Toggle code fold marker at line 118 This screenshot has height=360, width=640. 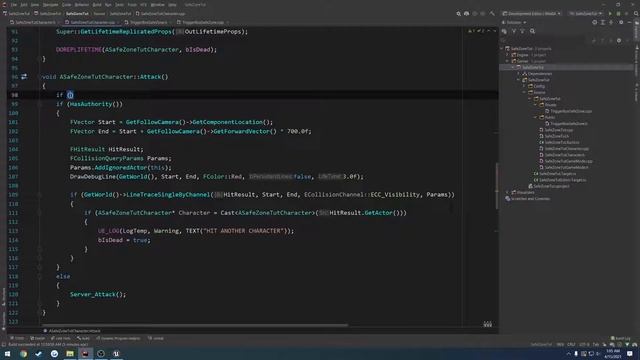coord(40,276)
